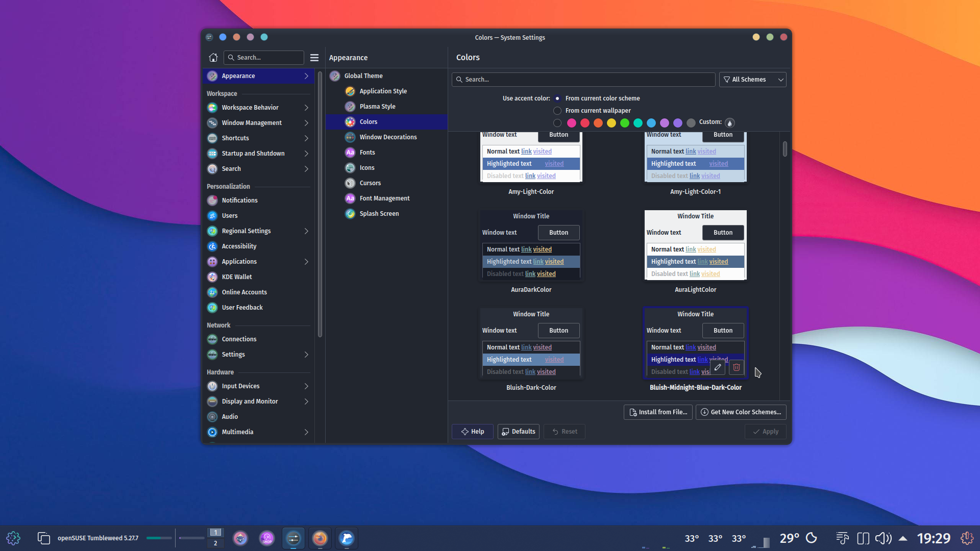The height and width of the screenshot is (551, 980).
Task: Click the color scheme search field
Action: 583,80
